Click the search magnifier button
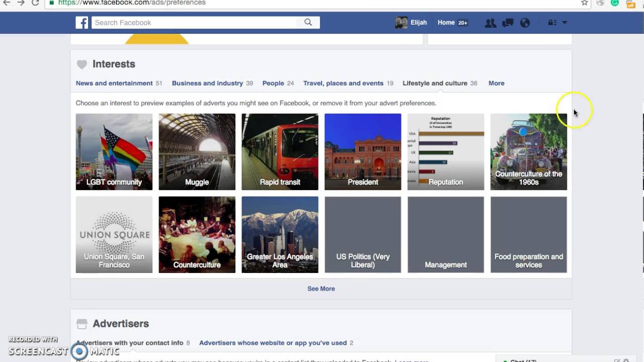Image resolution: width=644 pixels, height=362 pixels. tap(308, 23)
